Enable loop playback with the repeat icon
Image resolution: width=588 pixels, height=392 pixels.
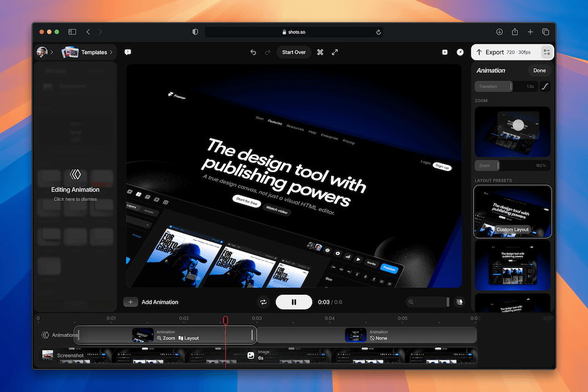coord(263,302)
